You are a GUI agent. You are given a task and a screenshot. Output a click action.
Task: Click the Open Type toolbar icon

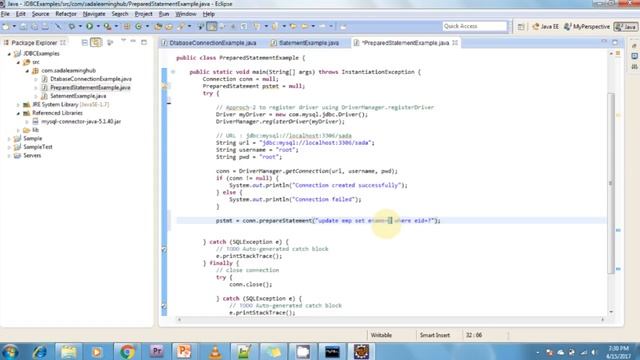point(158,26)
